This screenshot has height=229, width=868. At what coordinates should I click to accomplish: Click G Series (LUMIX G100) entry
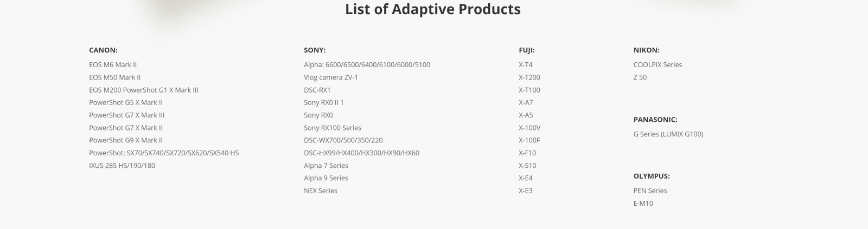click(x=668, y=134)
